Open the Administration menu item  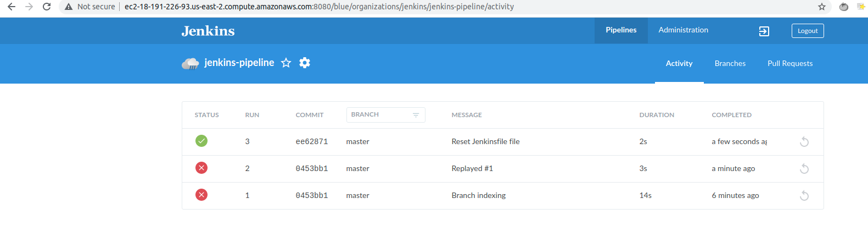click(x=684, y=30)
